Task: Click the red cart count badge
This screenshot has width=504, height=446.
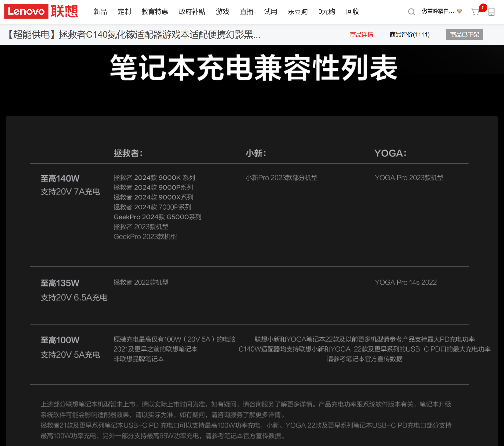Action: coord(483,8)
